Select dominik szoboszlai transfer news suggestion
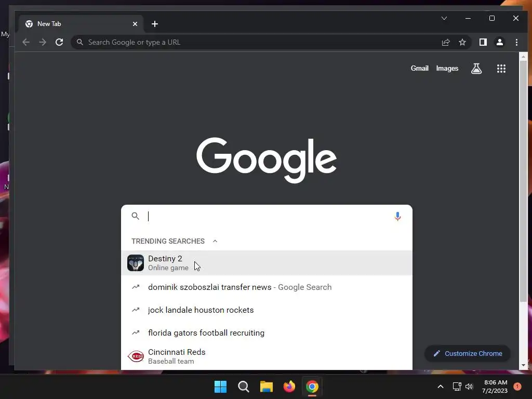 [267, 287]
